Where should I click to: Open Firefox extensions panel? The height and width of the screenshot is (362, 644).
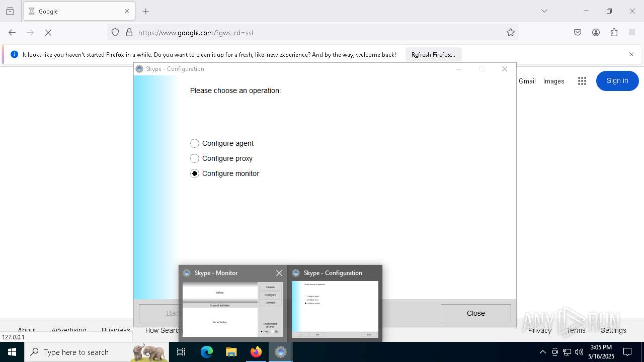pyautogui.click(x=614, y=33)
